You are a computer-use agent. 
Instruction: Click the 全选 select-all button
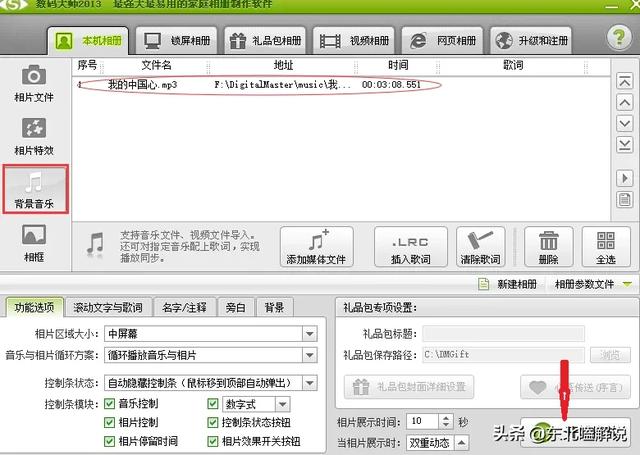tap(606, 247)
